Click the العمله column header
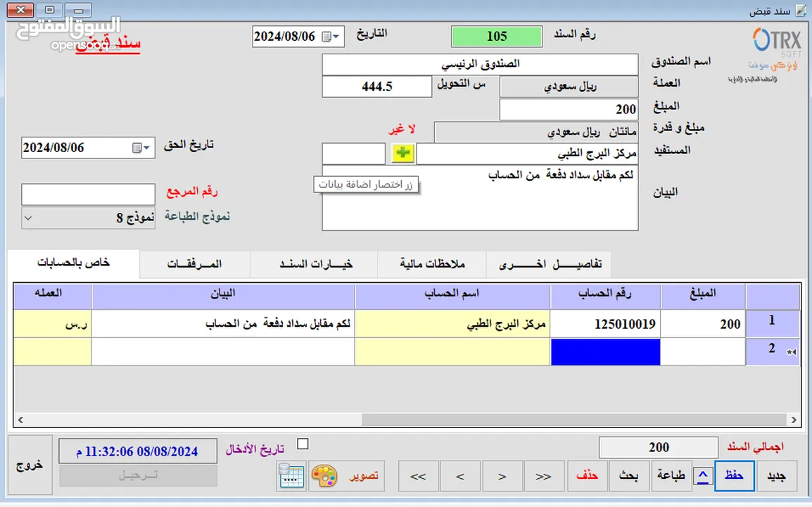 pyautogui.click(x=52, y=296)
